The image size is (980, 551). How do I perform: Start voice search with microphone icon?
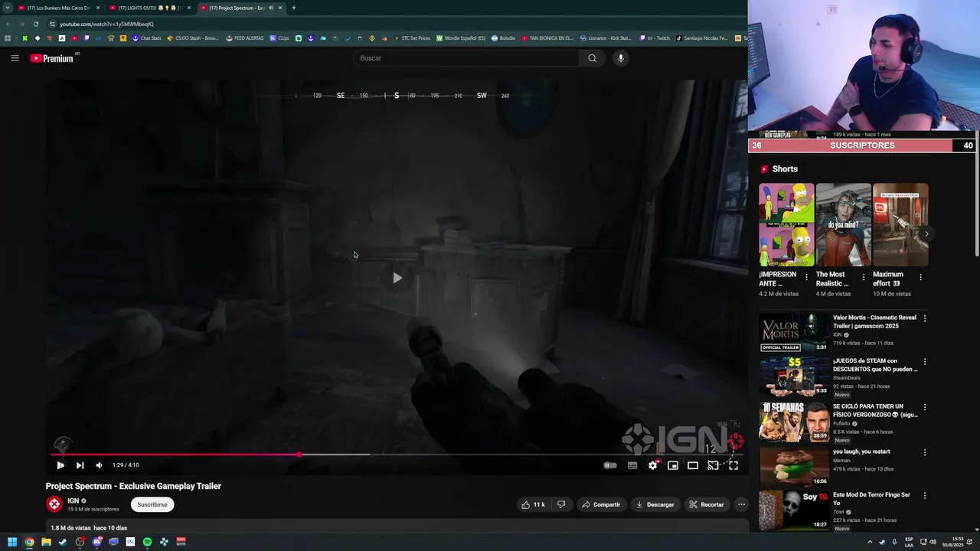pyautogui.click(x=621, y=58)
